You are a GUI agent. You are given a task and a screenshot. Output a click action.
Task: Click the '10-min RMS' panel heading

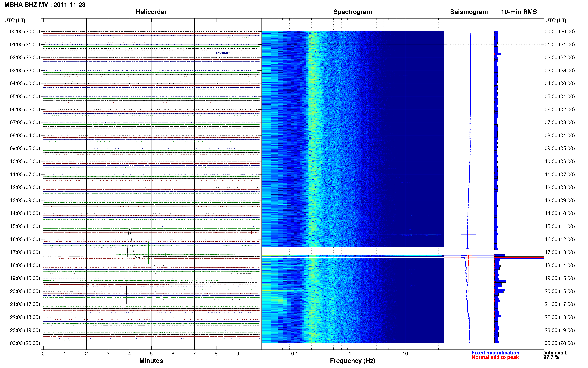click(519, 12)
